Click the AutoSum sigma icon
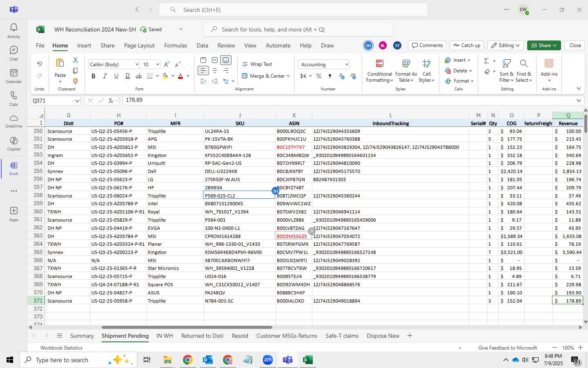 click(x=486, y=61)
